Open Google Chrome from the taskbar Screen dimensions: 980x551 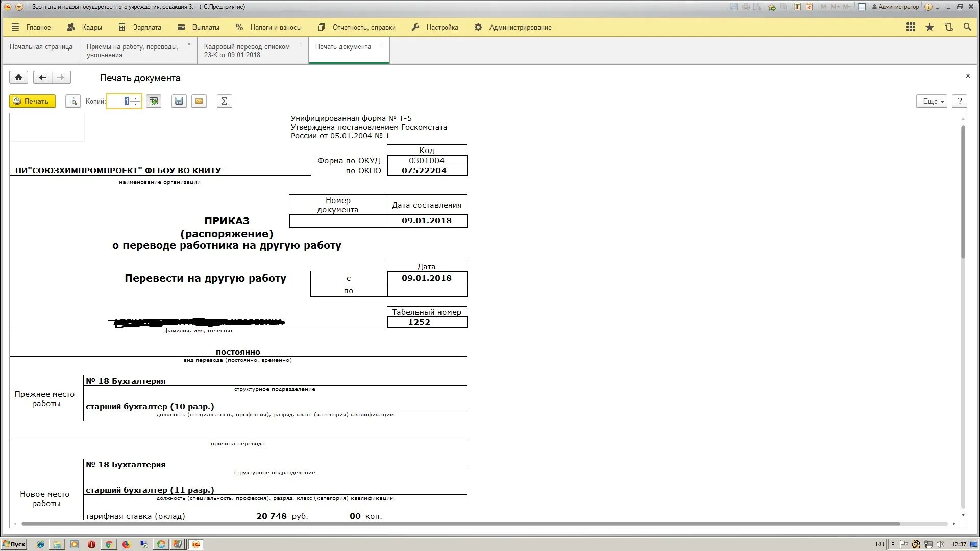(109, 544)
